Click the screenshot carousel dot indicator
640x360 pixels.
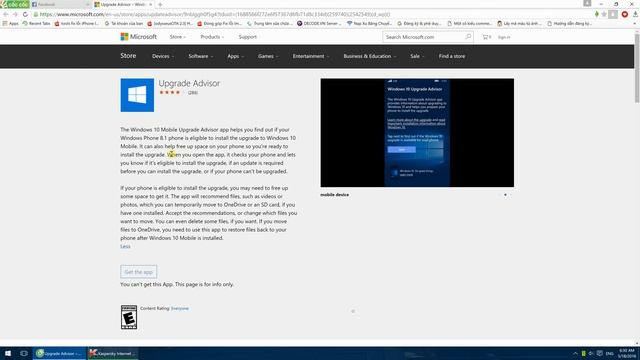click(505, 195)
